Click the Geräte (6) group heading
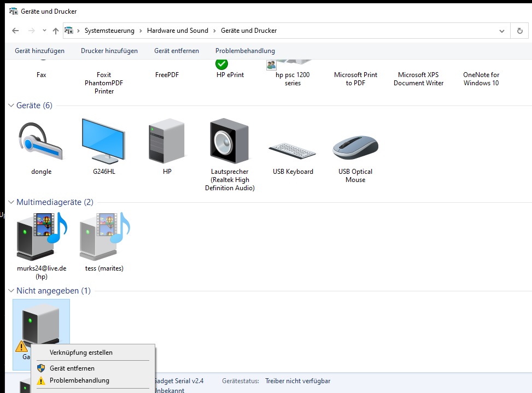Screen dimensions: 532x393 coord(34,105)
